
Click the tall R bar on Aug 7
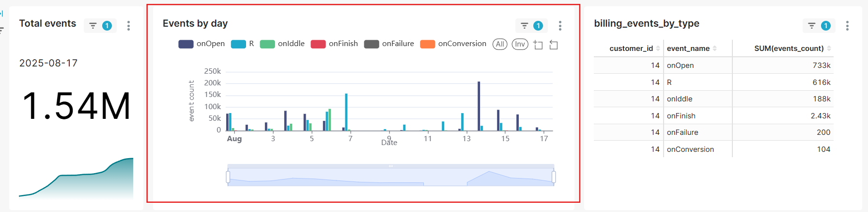[346, 112]
